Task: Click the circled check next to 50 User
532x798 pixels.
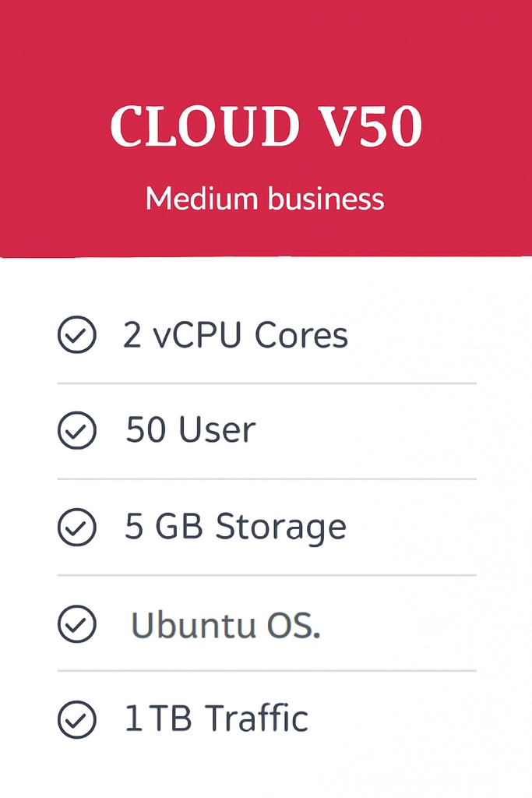Action: click(x=76, y=431)
